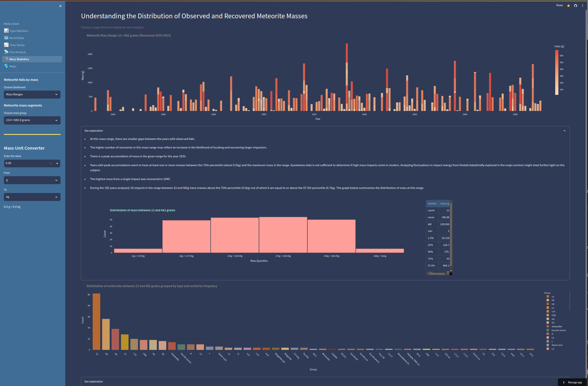
Task: Toggle L5 legend entry
Action: click(550, 308)
